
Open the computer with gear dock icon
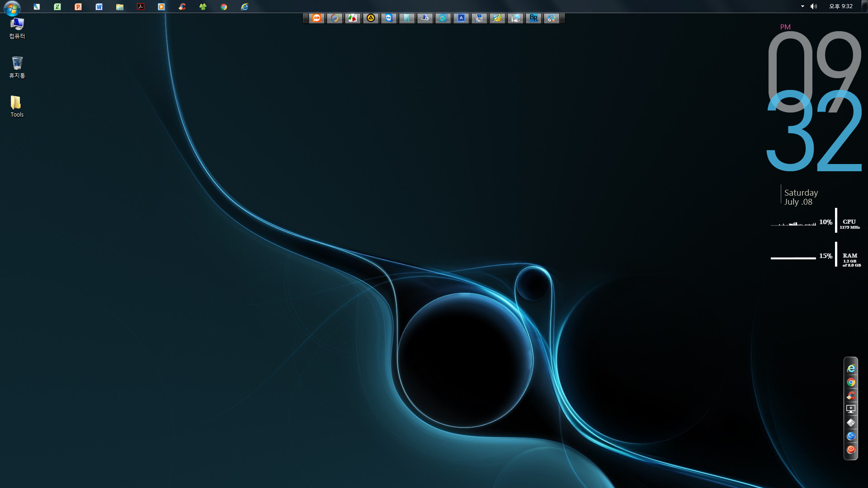tap(425, 18)
